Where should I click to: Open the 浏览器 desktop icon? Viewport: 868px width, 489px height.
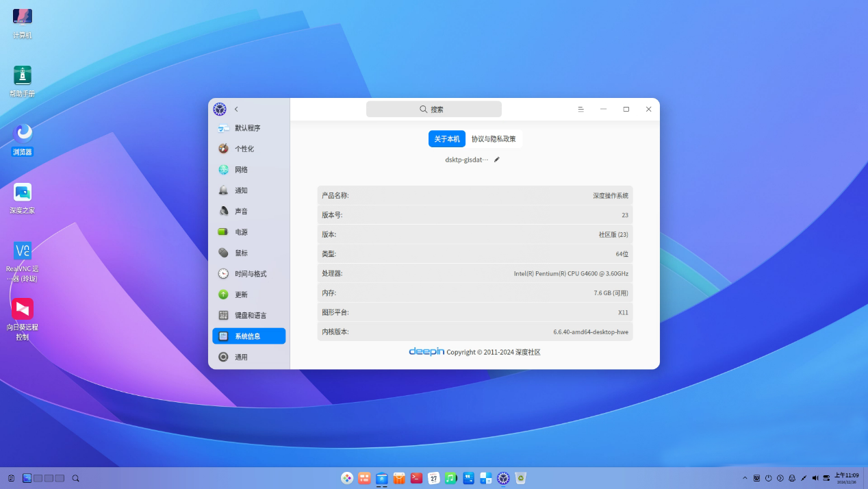pos(23,139)
